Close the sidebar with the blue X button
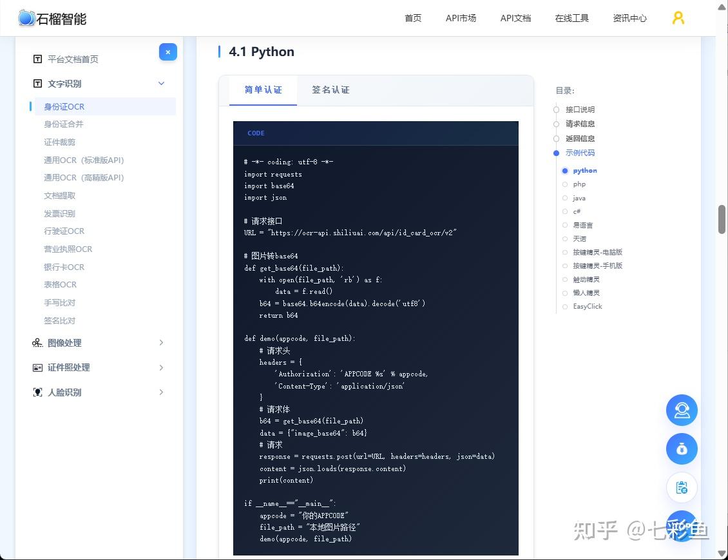This screenshot has width=728, height=560. click(x=168, y=52)
